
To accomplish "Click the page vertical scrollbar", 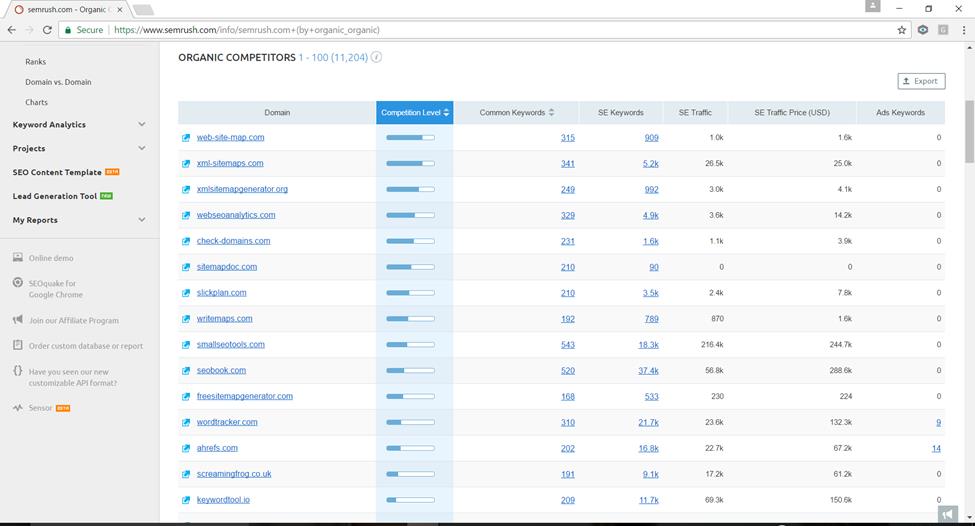I will [x=969, y=131].
